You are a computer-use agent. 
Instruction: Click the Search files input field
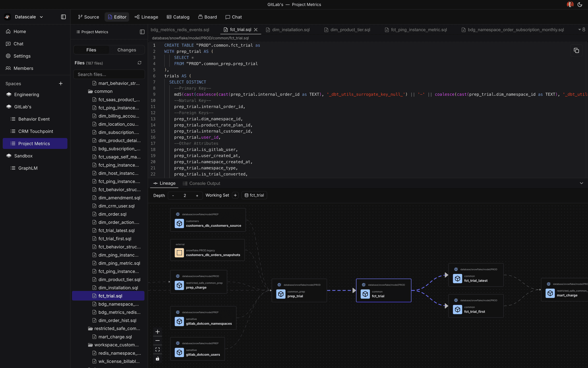pos(109,74)
